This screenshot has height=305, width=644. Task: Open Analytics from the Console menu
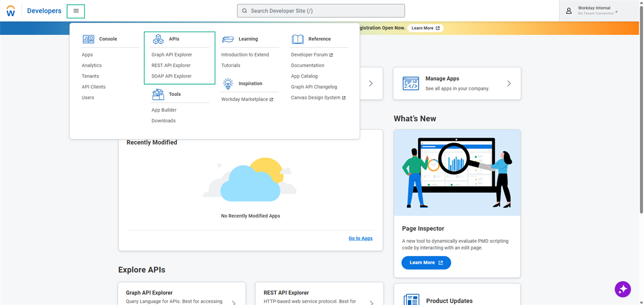tap(92, 65)
